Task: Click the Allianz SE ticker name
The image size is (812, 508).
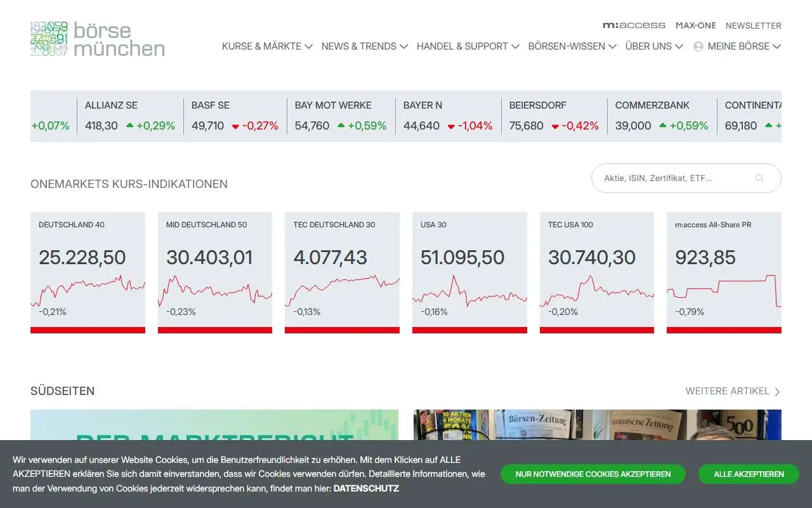Action: tap(111, 105)
